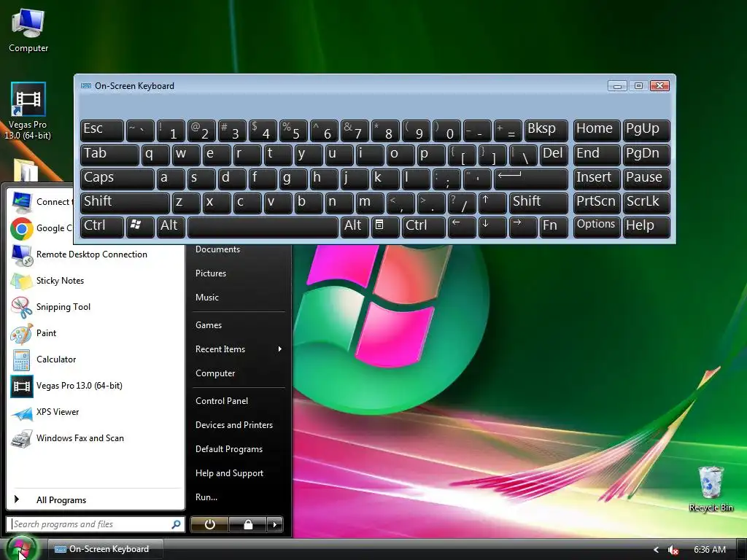
Task: Open Pictures from Start menu
Action: [211, 273]
